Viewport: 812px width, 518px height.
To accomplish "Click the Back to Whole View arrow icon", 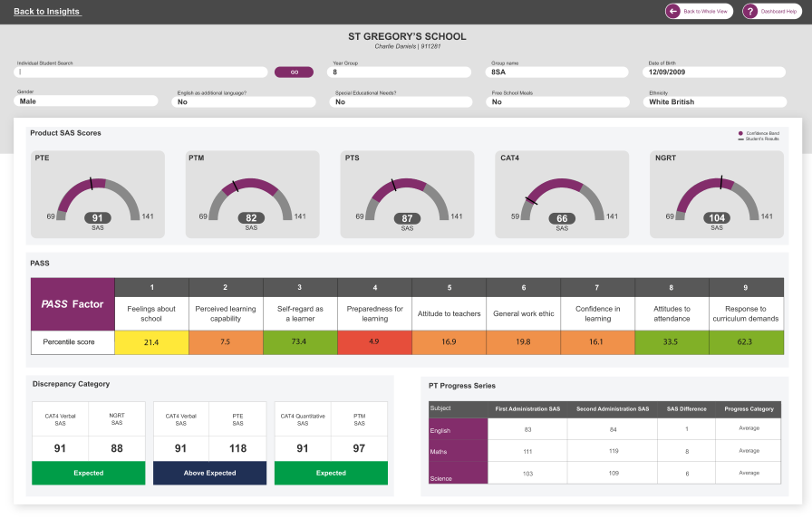I will point(672,11).
